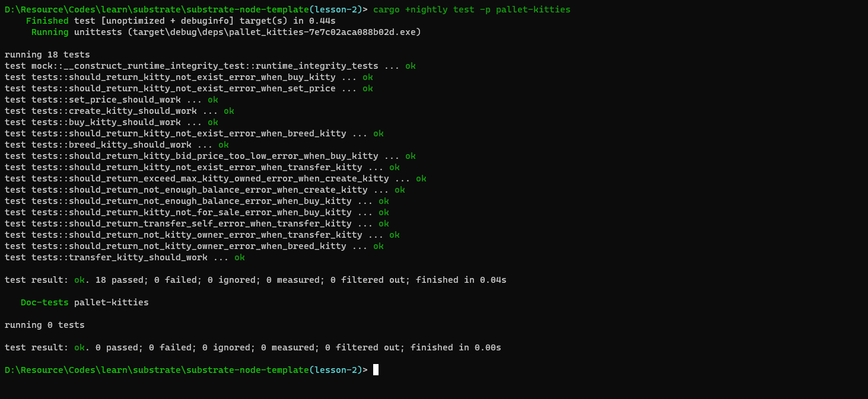This screenshot has height=399, width=868.
Task: Click the not_kitty_owner_error_when_breed_kitty line
Action: (x=194, y=246)
